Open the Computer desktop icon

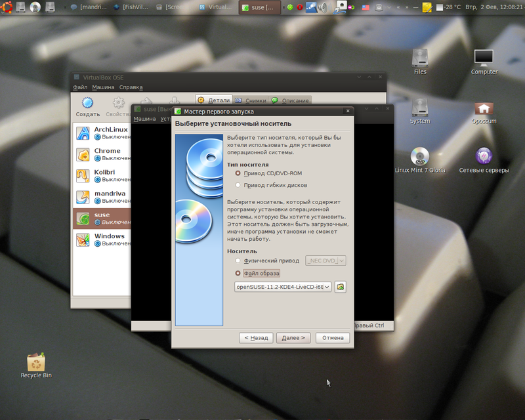pyautogui.click(x=484, y=59)
